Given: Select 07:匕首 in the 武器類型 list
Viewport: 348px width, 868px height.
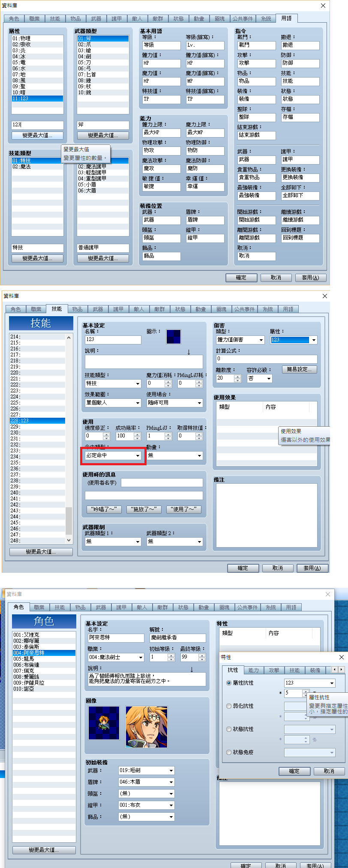Looking at the screenshot, I should click(x=103, y=75).
